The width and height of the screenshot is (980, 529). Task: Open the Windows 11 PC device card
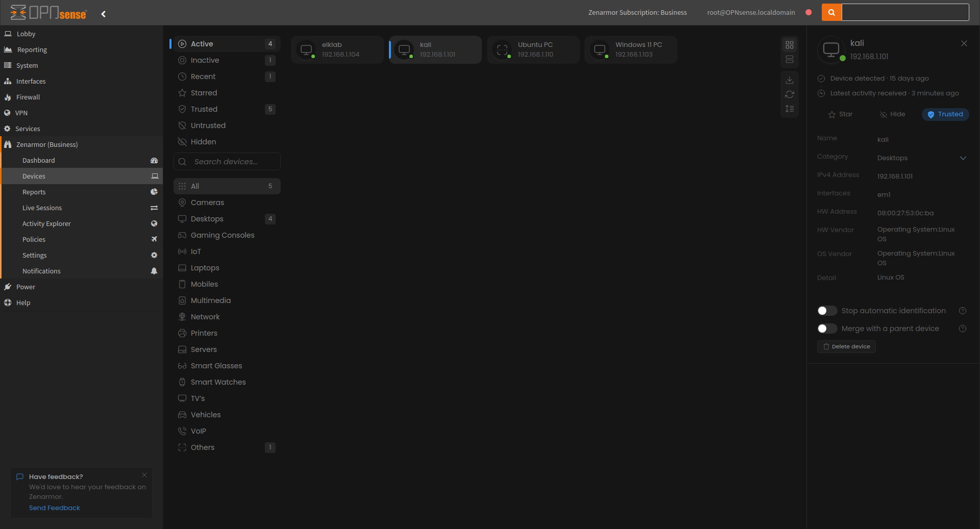[631, 49]
